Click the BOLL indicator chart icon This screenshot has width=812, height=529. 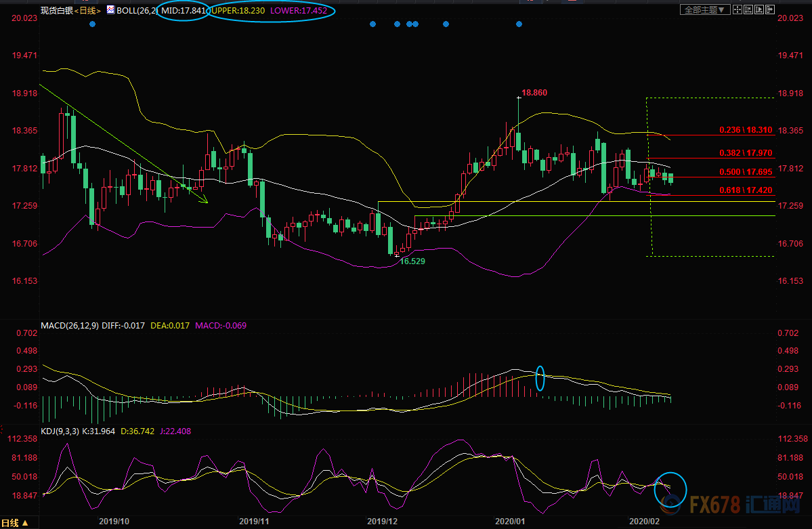(109, 11)
